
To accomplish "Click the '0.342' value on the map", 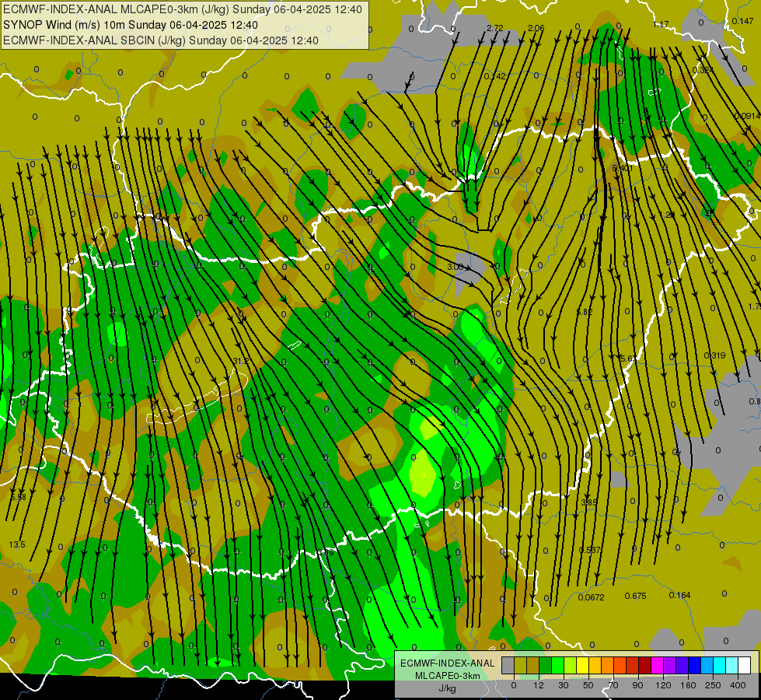I will [495, 76].
